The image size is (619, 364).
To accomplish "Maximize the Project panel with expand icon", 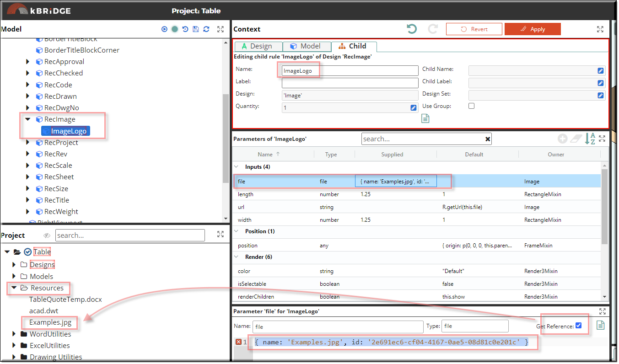I will (221, 234).
